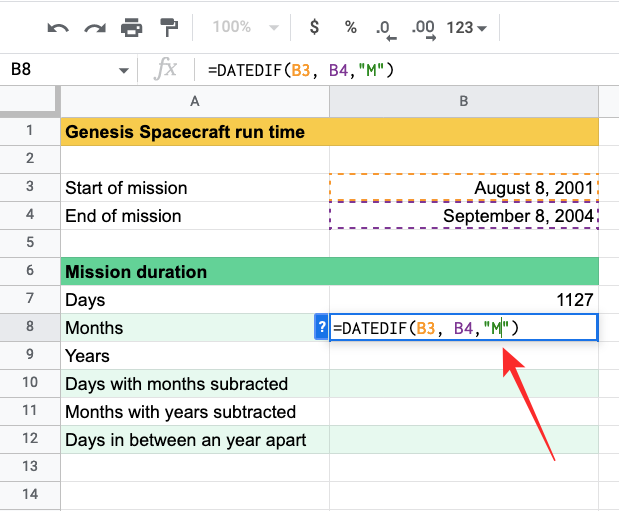Select column B header
The width and height of the screenshot is (619, 511).
click(464, 100)
